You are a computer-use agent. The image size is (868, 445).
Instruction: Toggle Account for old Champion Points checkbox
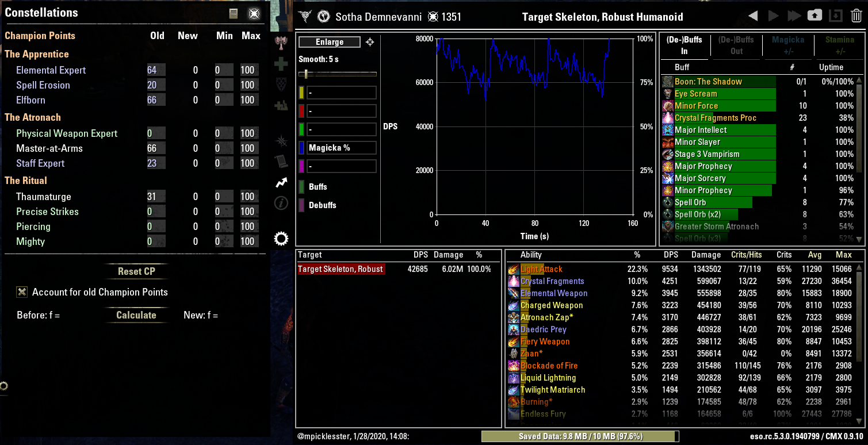(x=22, y=292)
